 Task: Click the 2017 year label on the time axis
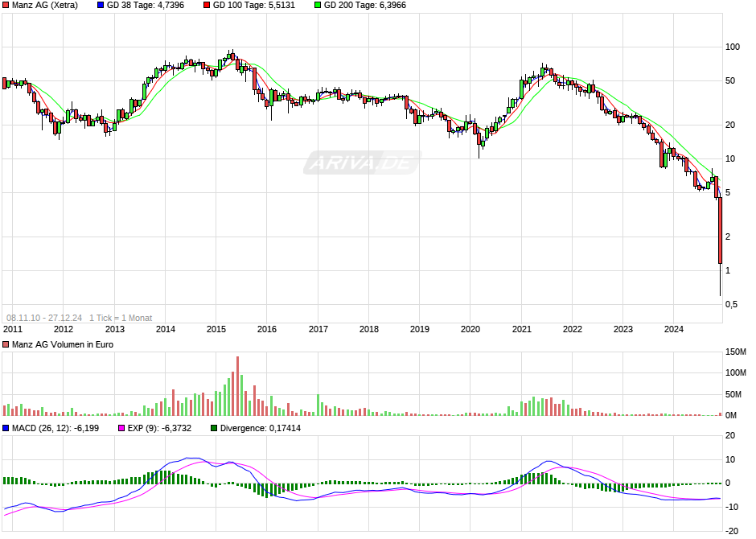[318, 329]
